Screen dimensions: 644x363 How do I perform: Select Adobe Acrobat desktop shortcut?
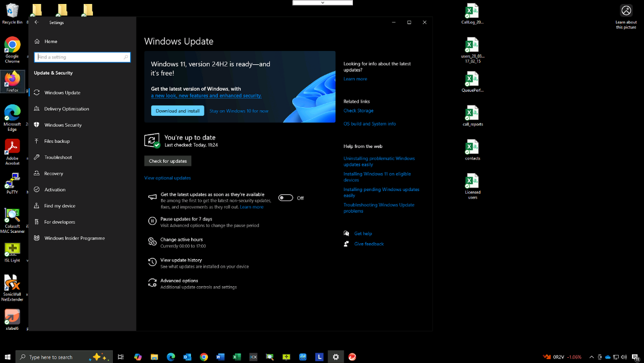point(13,152)
